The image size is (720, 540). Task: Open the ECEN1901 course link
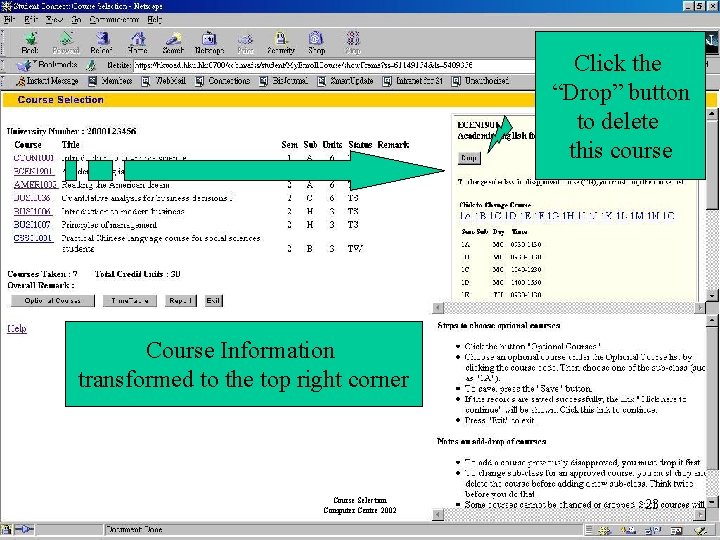34,171
